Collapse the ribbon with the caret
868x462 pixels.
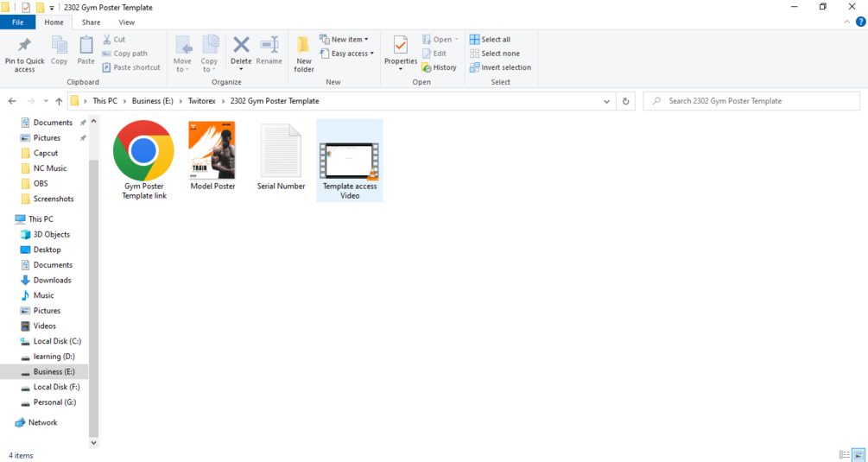(x=846, y=22)
